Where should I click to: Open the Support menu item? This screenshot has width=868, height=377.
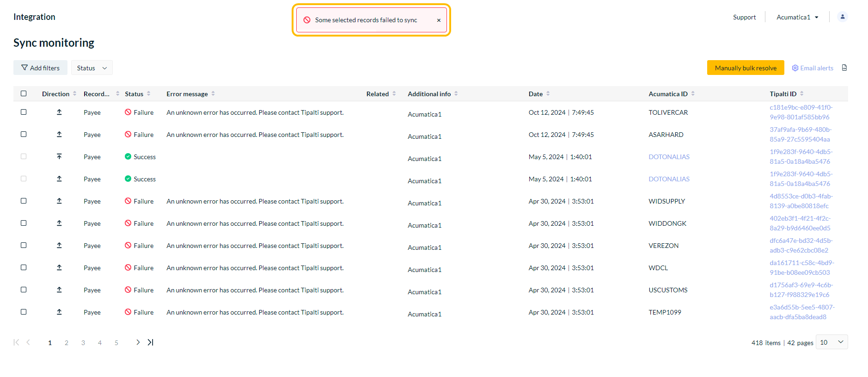tap(744, 17)
